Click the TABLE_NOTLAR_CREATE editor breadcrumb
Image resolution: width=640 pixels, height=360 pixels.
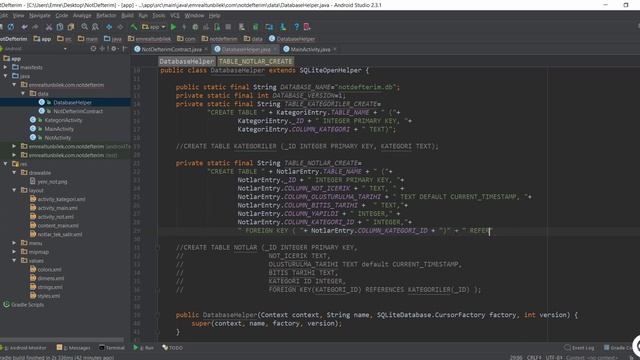(256, 62)
